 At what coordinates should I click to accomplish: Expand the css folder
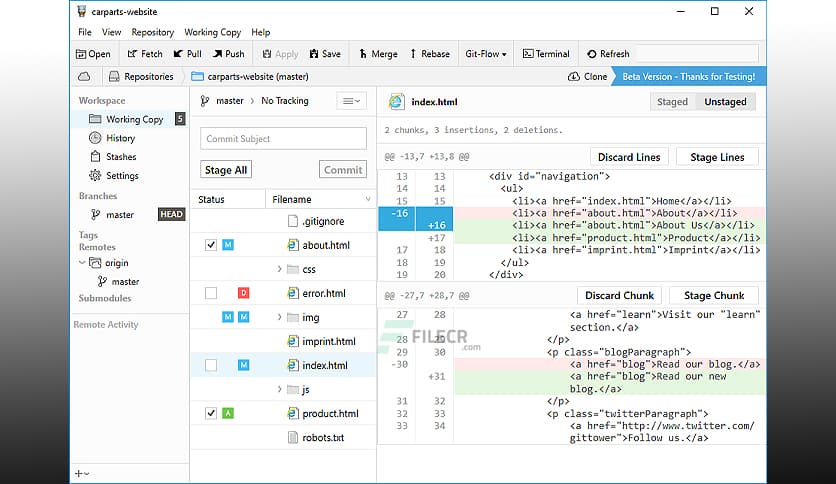pos(279,269)
